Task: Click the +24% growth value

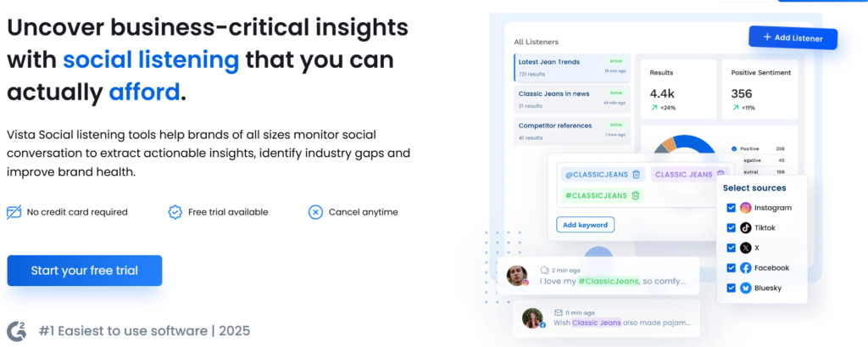Action: [x=667, y=108]
